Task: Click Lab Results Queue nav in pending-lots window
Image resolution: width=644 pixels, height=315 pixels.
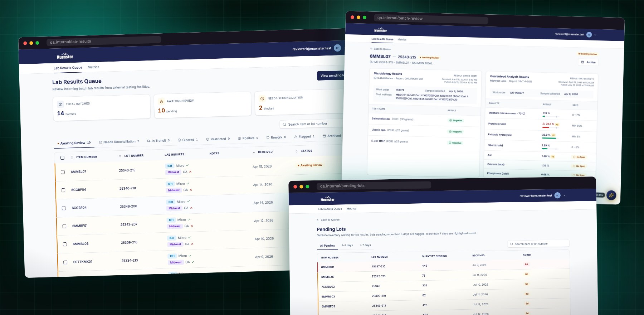Action: [x=330, y=209]
